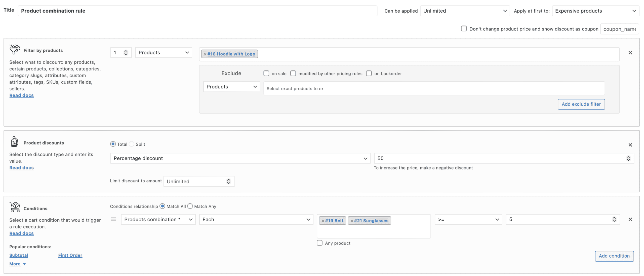This screenshot has width=644, height=276.
Task: Click the Filter by products funnel icon
Action: tap(15, 49)
